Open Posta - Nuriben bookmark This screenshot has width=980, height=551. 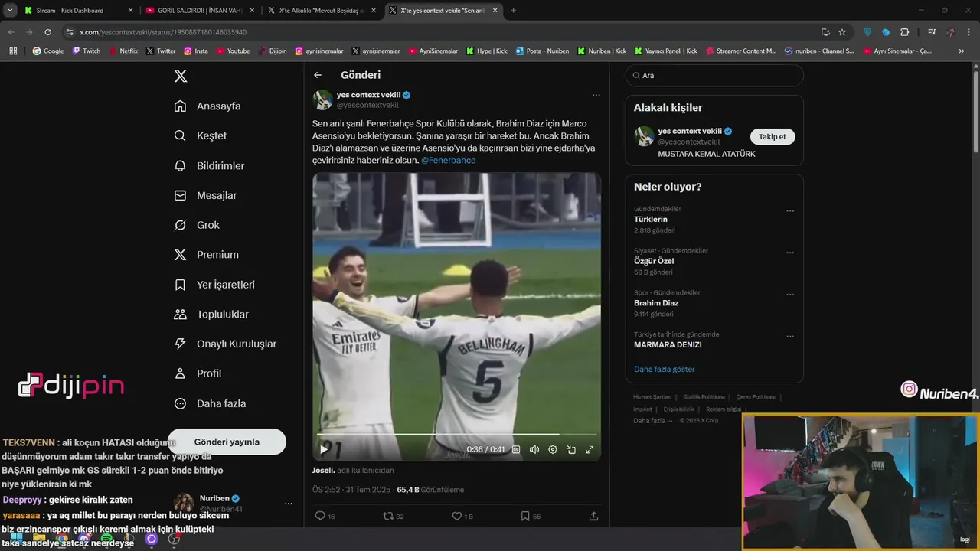[x=542, y=51]
